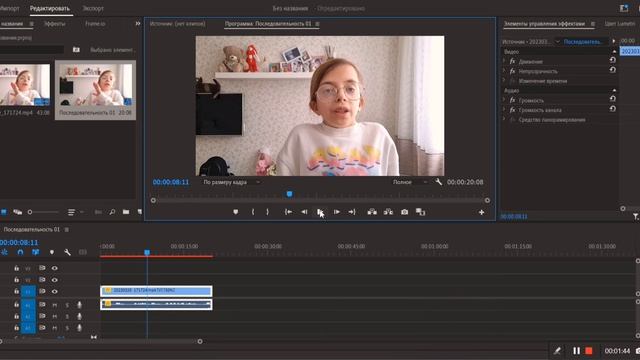Select video clip on V1 track

pyautogui.click(x=156, y=291)
